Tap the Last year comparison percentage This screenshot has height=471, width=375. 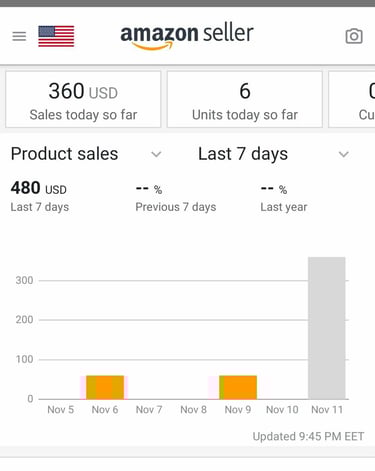click(x=274, y=189)
